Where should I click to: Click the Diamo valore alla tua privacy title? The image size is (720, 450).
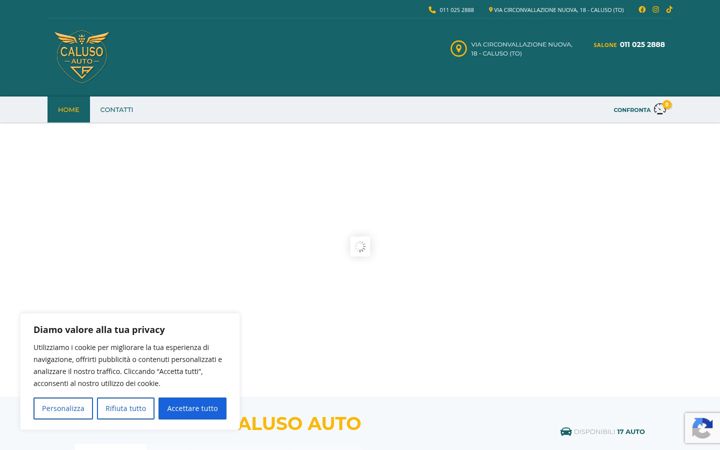99,330
